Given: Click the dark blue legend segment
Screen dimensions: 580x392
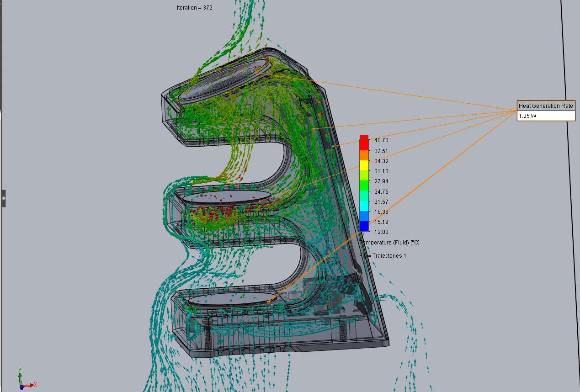Looking at the screenshot, I should pyautogui.click(x=364, y=226).
